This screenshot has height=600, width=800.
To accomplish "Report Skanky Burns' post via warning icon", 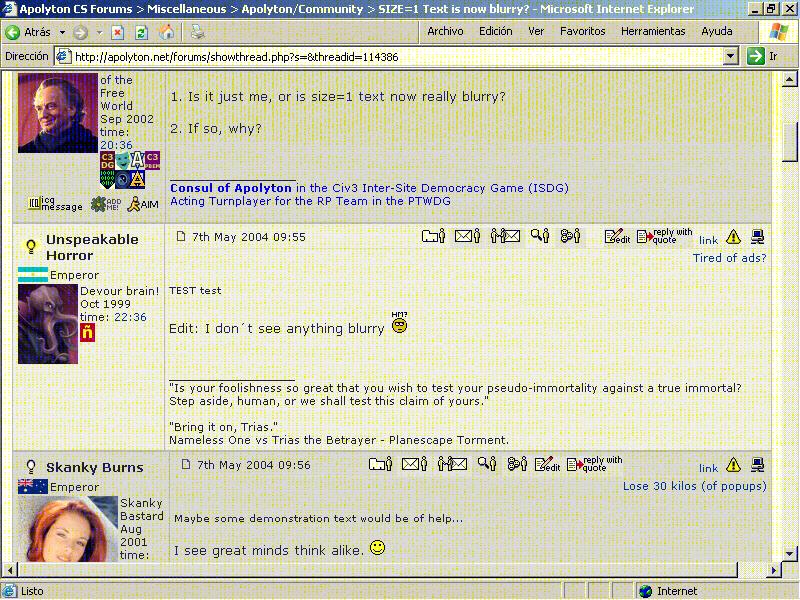I will tap(733, 465).
